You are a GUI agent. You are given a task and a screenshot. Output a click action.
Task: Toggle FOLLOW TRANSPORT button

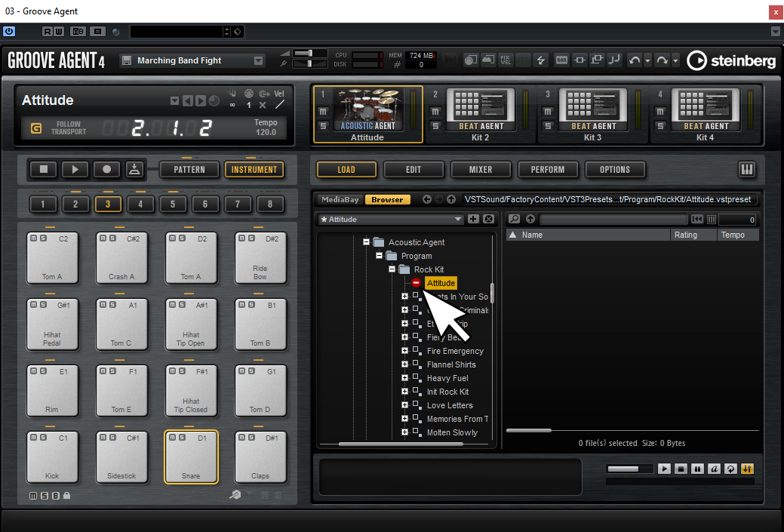tap(36, 128)
